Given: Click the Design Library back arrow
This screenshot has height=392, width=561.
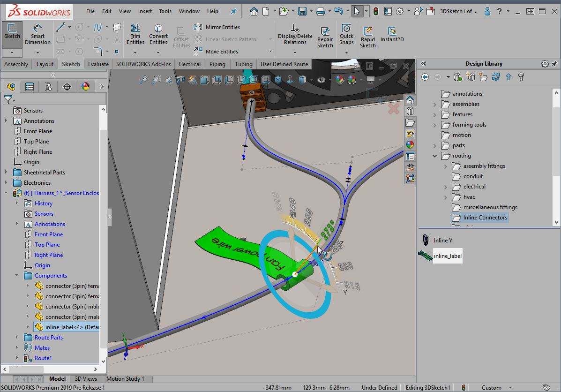Looking at the screenshot, I should point(425,77).
